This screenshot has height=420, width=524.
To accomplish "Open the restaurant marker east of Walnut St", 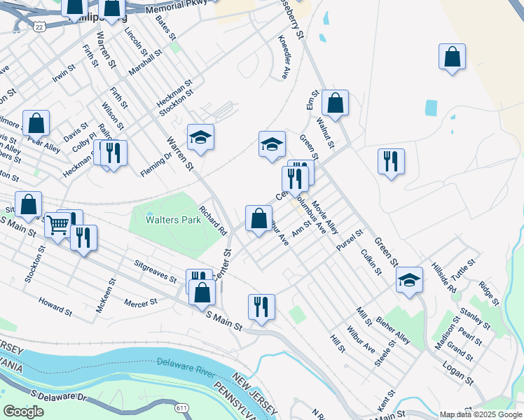I will [x=391, y=161].
